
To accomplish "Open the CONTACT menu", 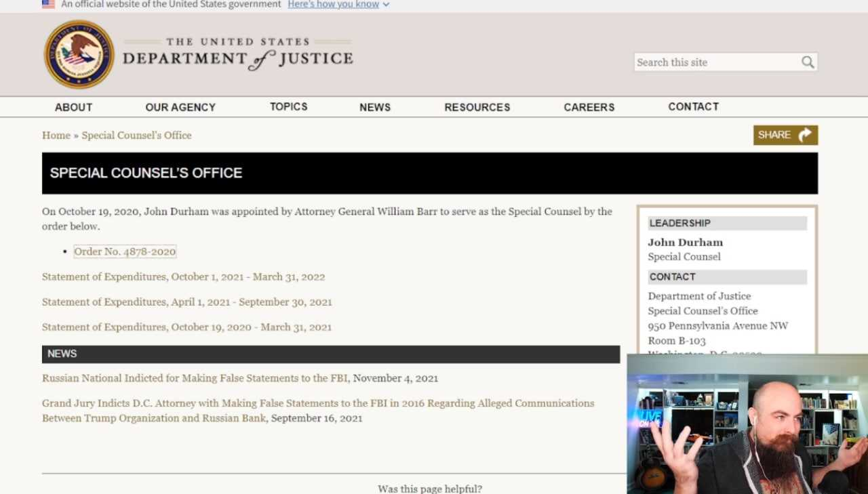I will point(694,106).
